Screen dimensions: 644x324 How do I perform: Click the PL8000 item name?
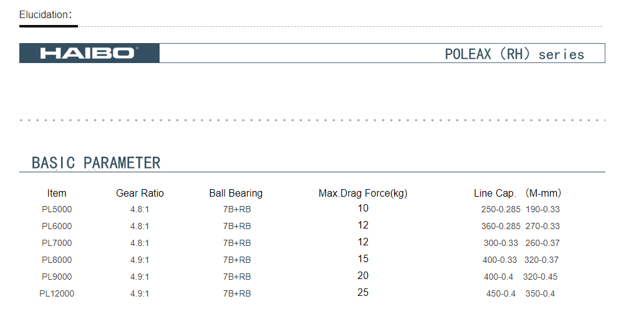pos(57,260)
